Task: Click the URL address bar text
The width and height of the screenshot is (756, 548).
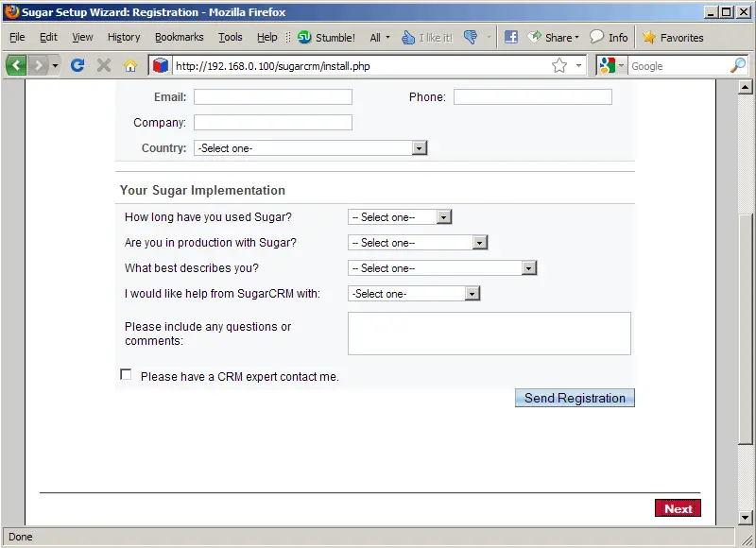Action: (x=273, y=66)
